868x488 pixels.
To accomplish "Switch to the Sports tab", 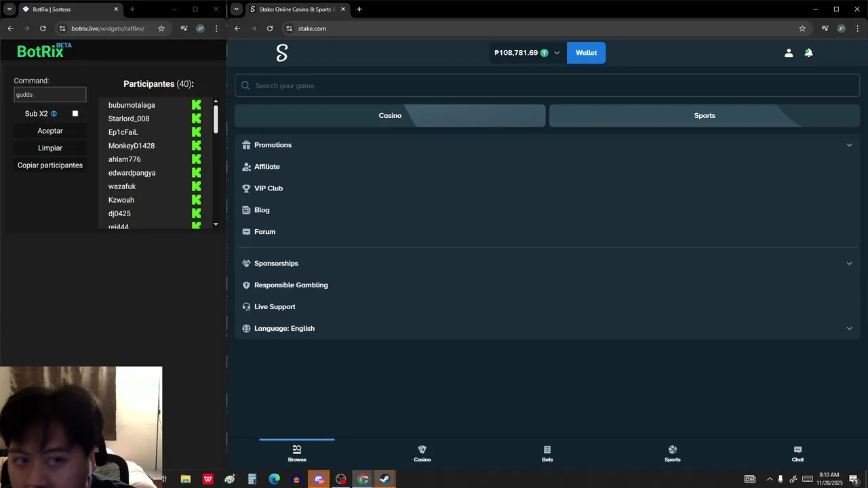I will [x=705, y=115].
